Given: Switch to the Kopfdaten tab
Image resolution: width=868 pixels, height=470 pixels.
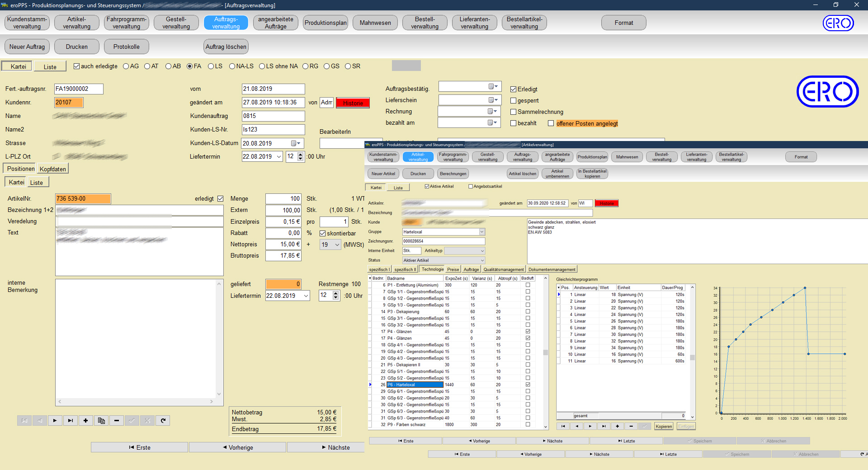Looking at the screenshot, I should coord(53,169).
